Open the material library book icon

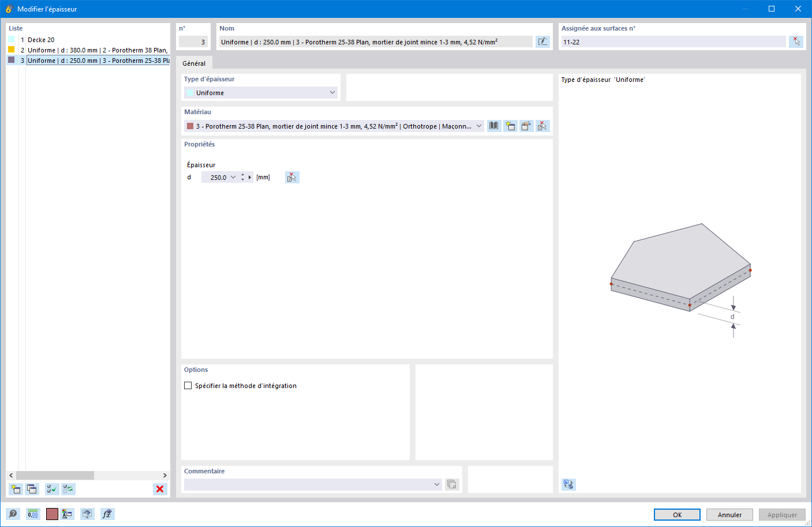(x=494, y=126)
